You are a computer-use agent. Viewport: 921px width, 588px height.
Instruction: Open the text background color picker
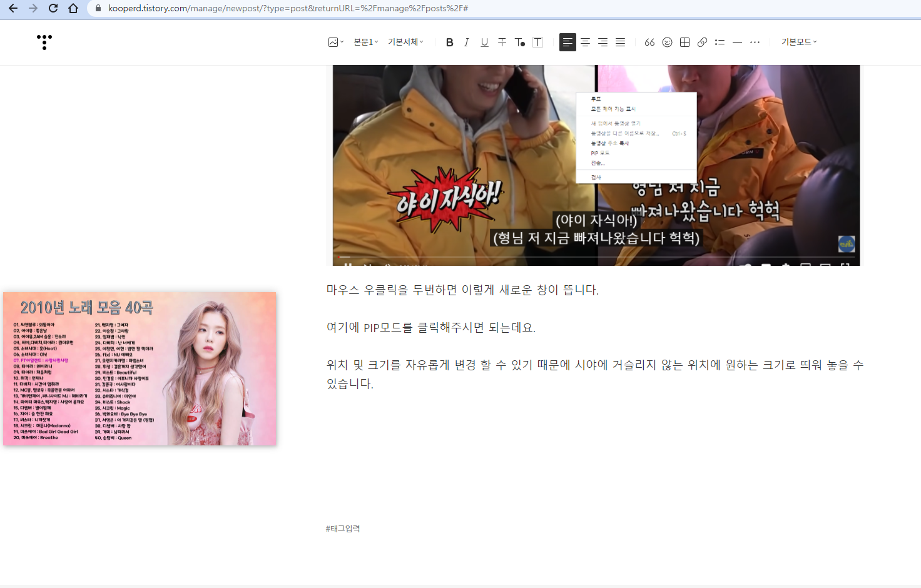(x=537, y=42)
